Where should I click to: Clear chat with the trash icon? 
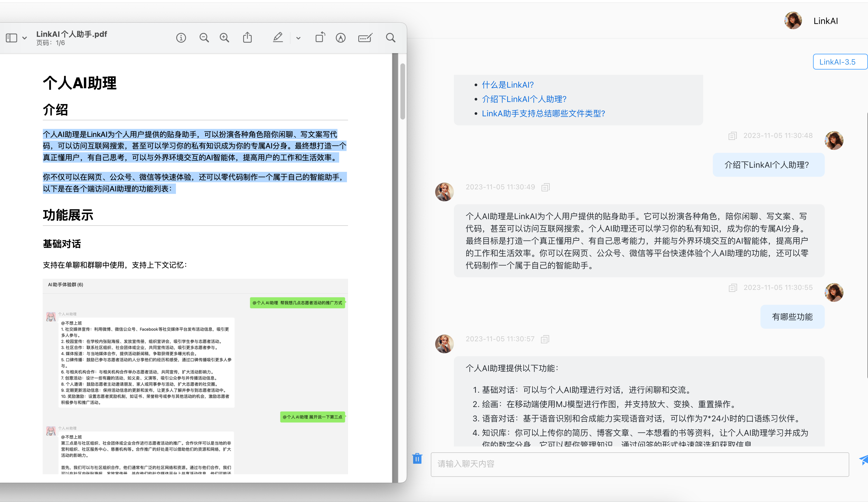point(417,458)
